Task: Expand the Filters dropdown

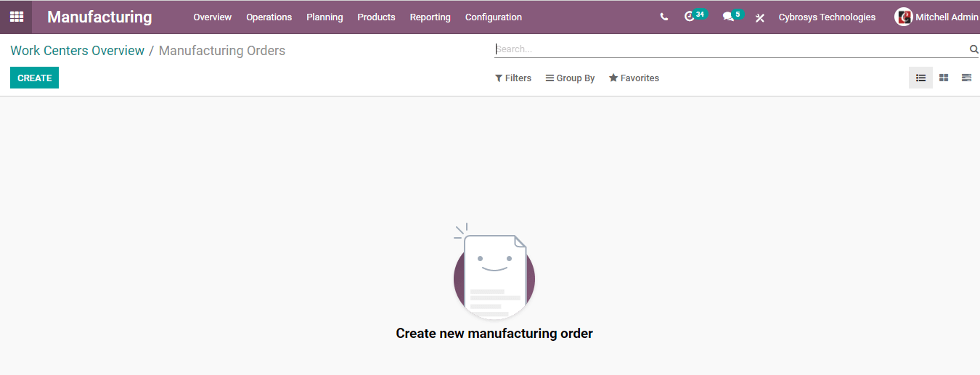Action: point(513,78)
